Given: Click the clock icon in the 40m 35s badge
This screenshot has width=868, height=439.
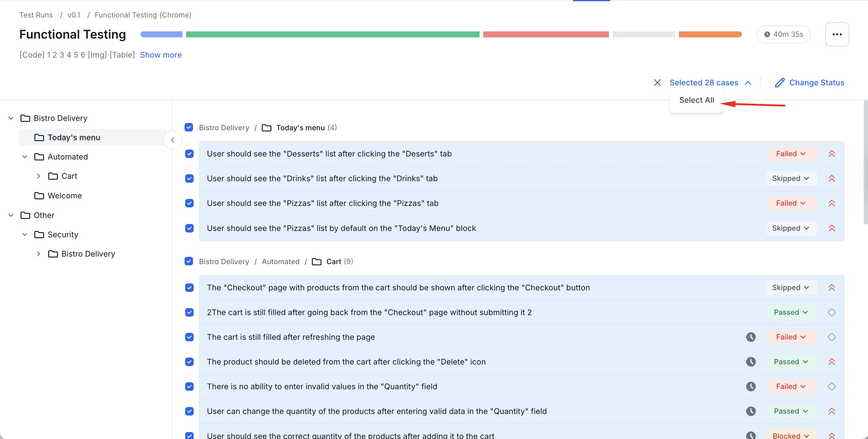Looking at the screenshot, I should coord(767,34).
